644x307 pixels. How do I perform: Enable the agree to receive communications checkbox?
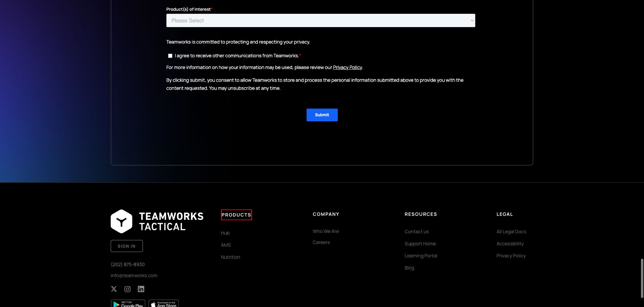170,56
